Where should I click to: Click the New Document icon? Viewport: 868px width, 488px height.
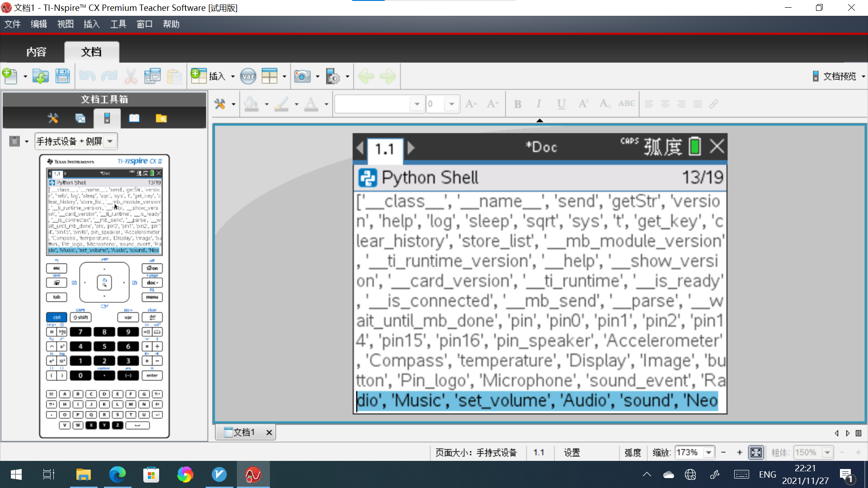(9, 76)
